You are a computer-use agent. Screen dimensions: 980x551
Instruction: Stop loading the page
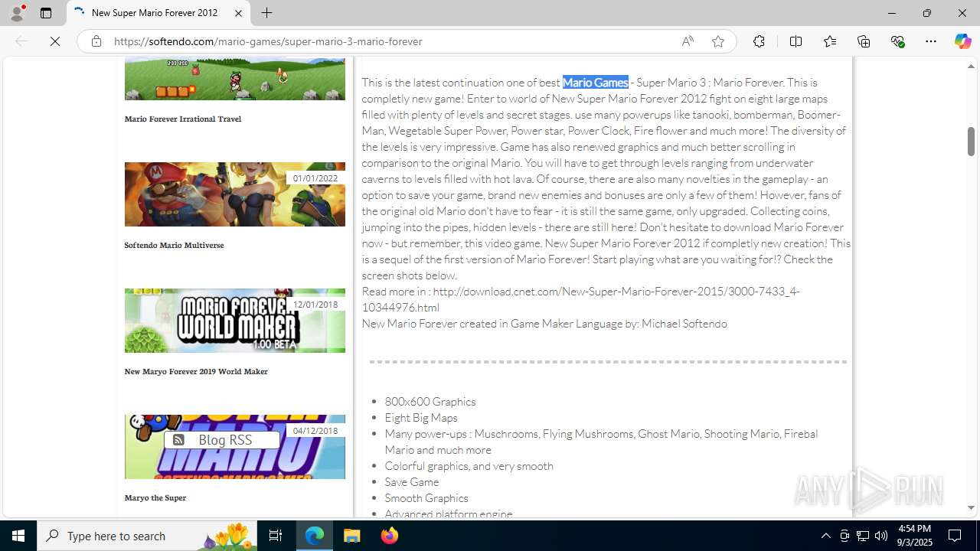click(x=55, y=41)
